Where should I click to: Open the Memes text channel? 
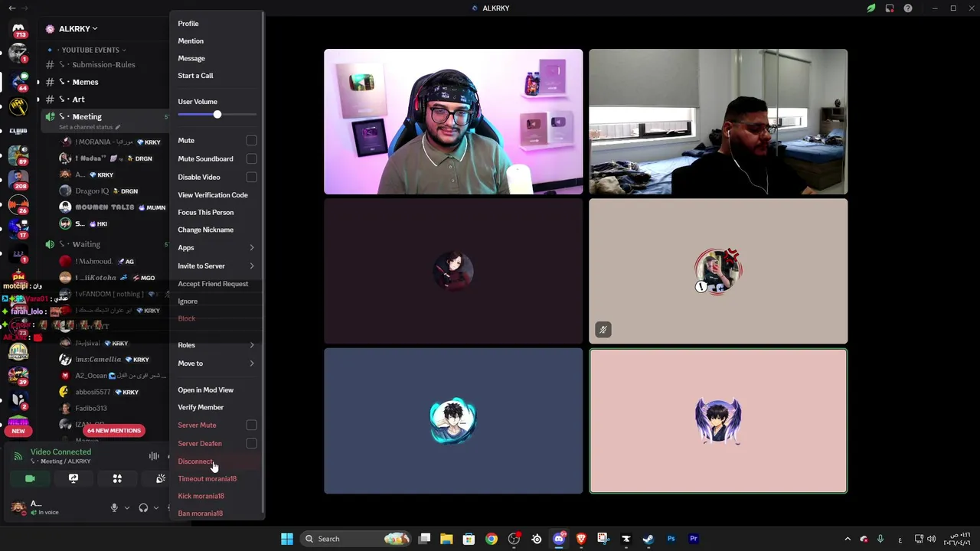[85, 82]
